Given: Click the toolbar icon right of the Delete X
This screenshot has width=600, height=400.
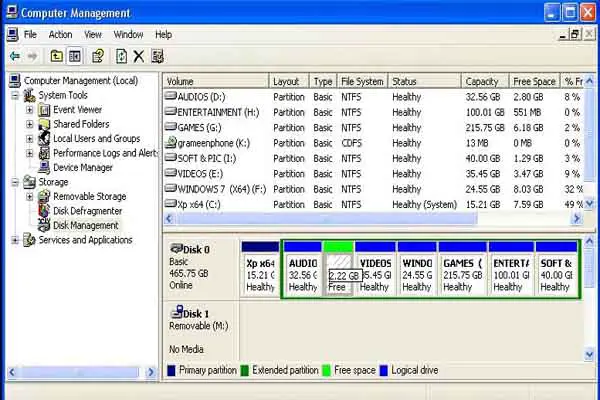Looking at the screenshot, I should pos(157,56).
